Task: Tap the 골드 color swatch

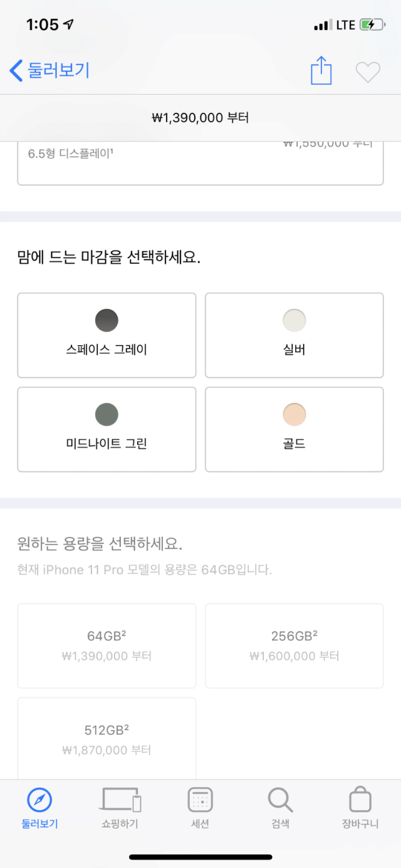Action: click(294, 414)
